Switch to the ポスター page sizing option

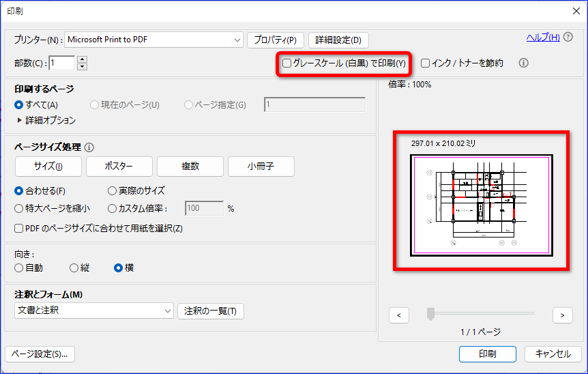tap(119, 166)
